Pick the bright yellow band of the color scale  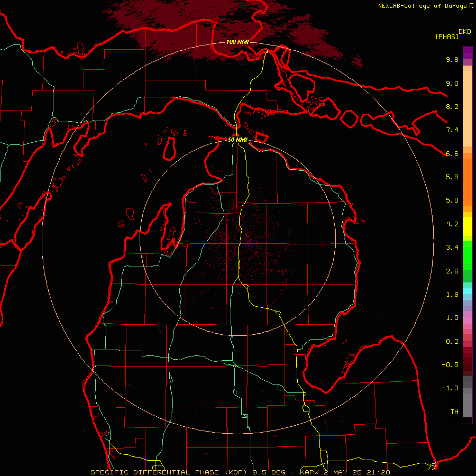pos(467,226)
